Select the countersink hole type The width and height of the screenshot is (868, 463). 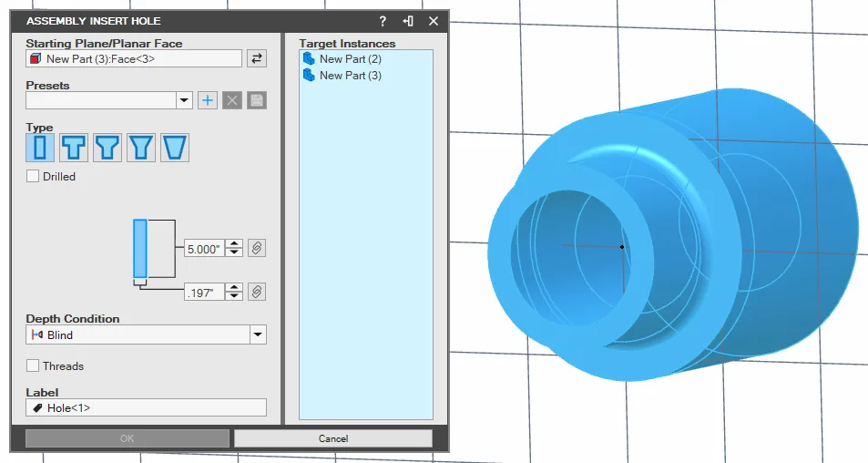coord(107,148)
